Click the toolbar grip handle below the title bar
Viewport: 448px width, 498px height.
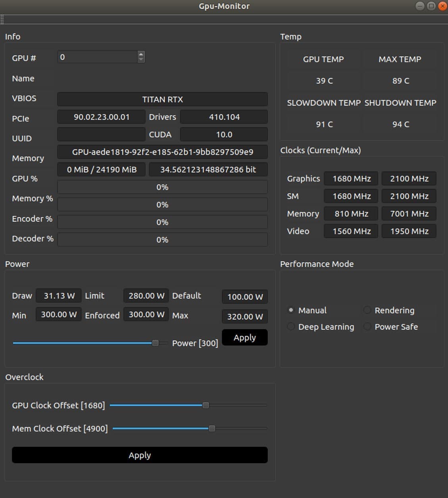2,19
